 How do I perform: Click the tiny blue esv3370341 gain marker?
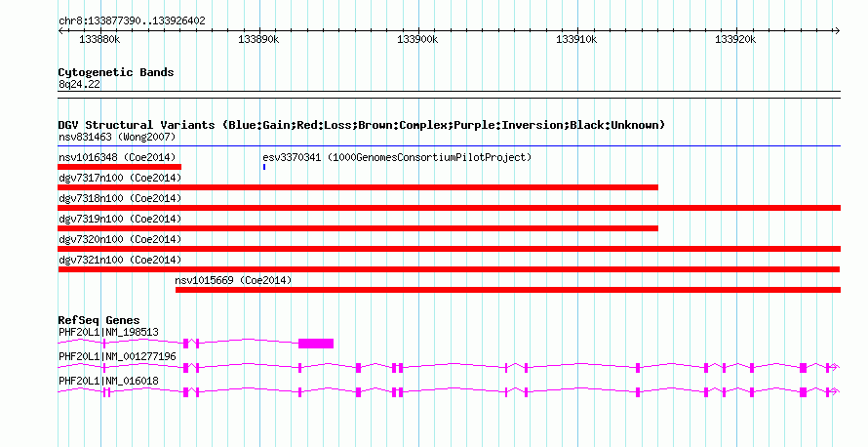264,167
